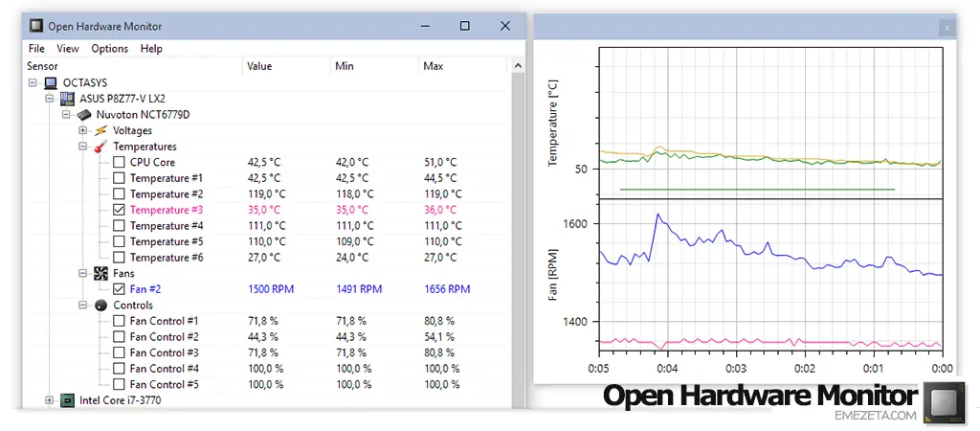Click the 0:04 time axis label

coord(667,369)
